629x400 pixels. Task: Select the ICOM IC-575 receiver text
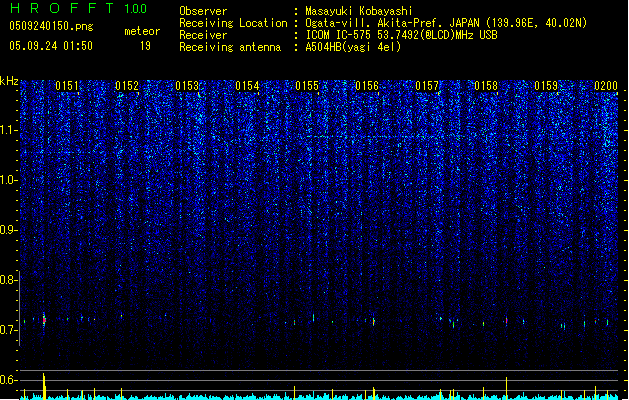[401, 35]
